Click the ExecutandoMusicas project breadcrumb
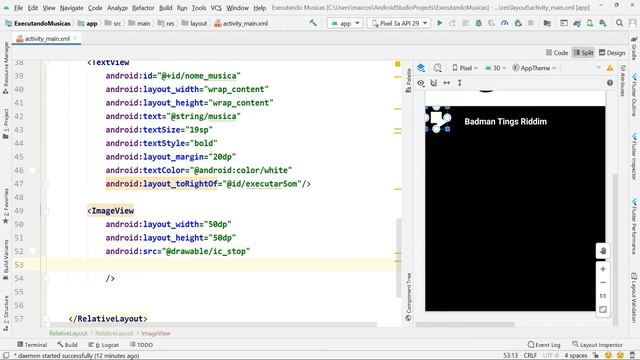 click(38, 23)
